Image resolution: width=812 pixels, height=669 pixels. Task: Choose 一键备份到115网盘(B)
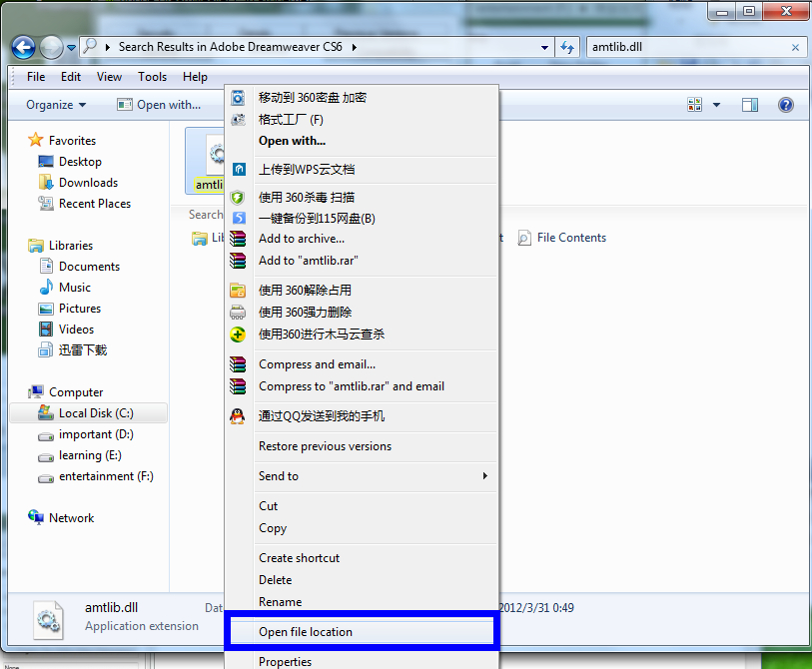click(x=363, y=218)
